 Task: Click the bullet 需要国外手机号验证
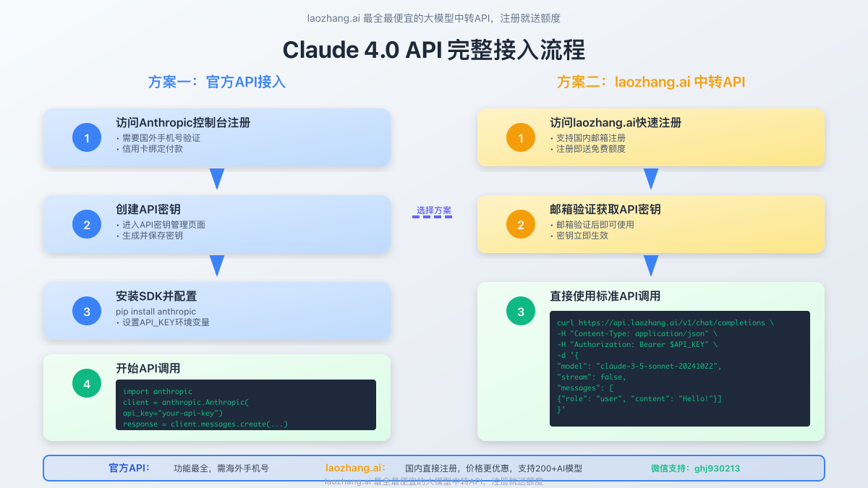click(158, 137)
